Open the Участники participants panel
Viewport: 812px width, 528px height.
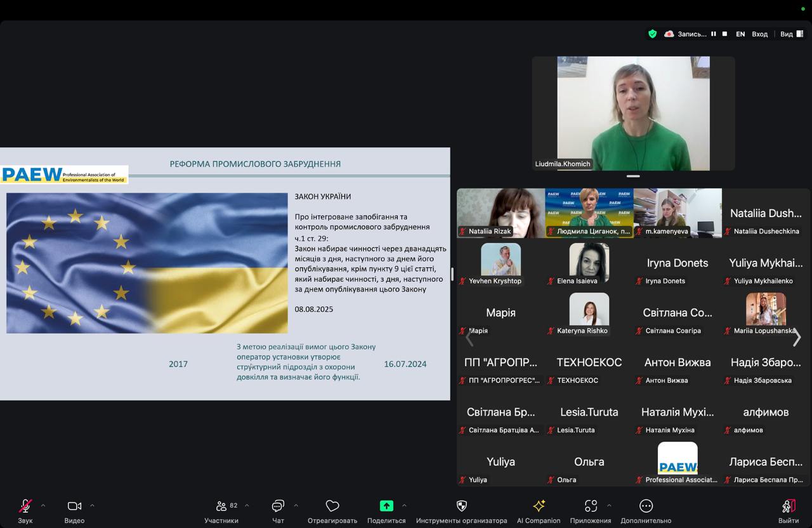pos(221,506)
